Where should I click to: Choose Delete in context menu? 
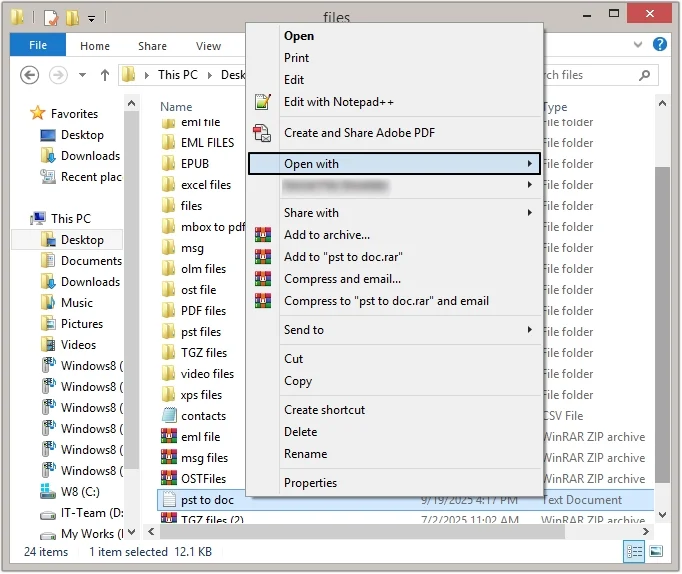(394, 432)
